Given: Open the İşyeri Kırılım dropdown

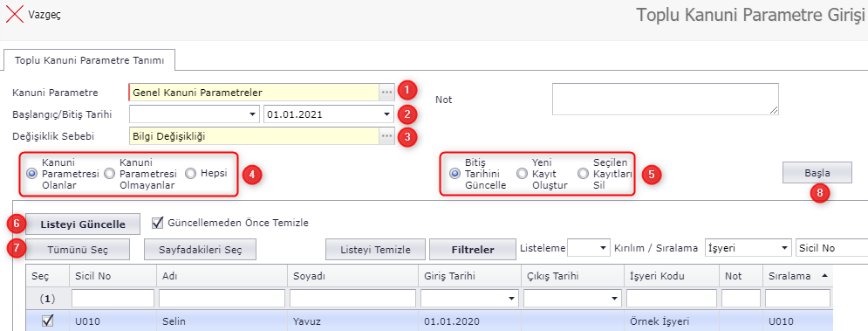Looking at the screenshot, I should tap(784, 248).
